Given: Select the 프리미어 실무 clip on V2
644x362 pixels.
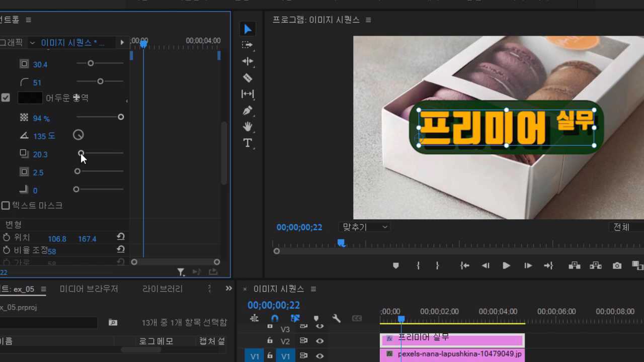Looking at the screenshot, I should 452,340.
